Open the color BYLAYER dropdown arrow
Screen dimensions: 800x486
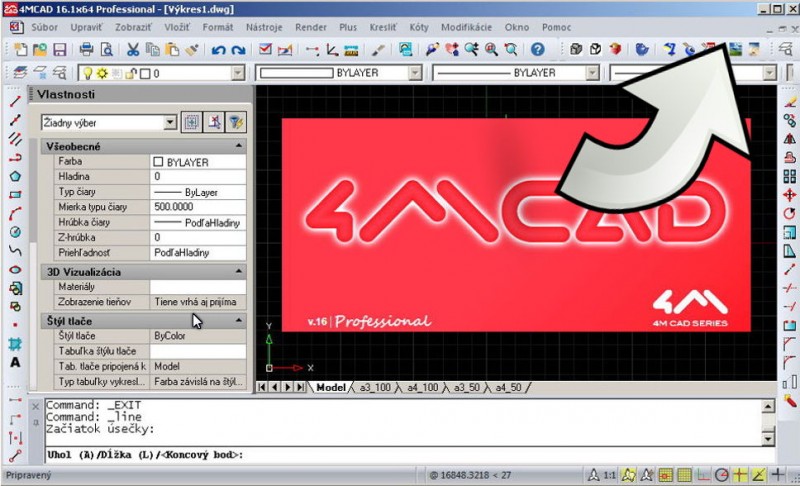[415, 73]
